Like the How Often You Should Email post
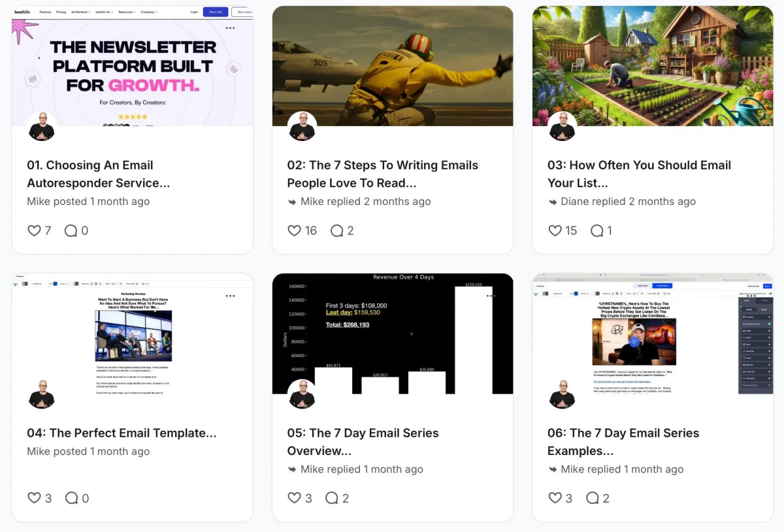784x532 pixels. coord(555,230)
